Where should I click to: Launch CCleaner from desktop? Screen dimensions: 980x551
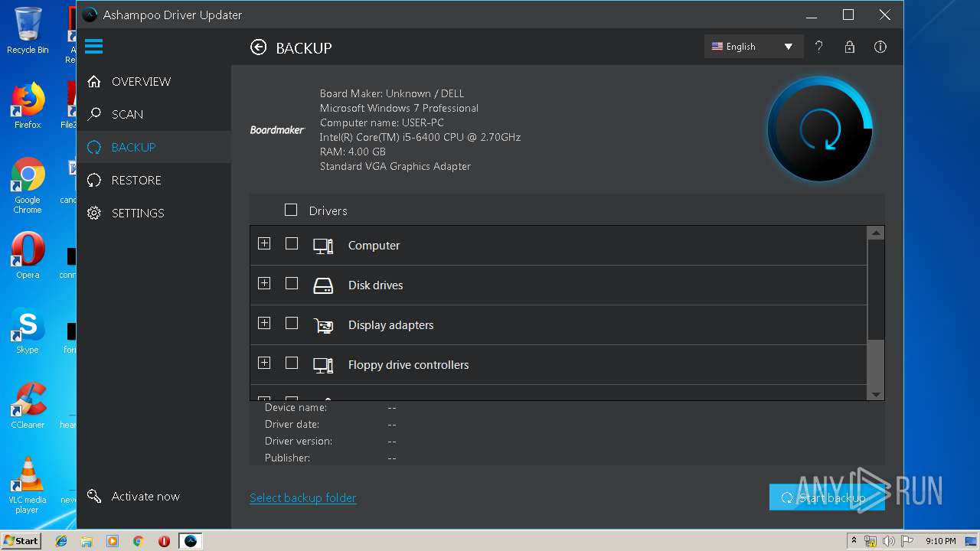coord(28,406)
